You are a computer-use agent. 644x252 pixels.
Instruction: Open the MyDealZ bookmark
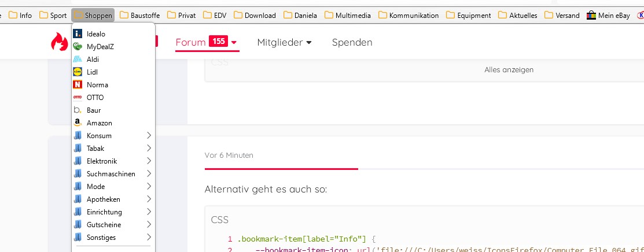(100, 47)
